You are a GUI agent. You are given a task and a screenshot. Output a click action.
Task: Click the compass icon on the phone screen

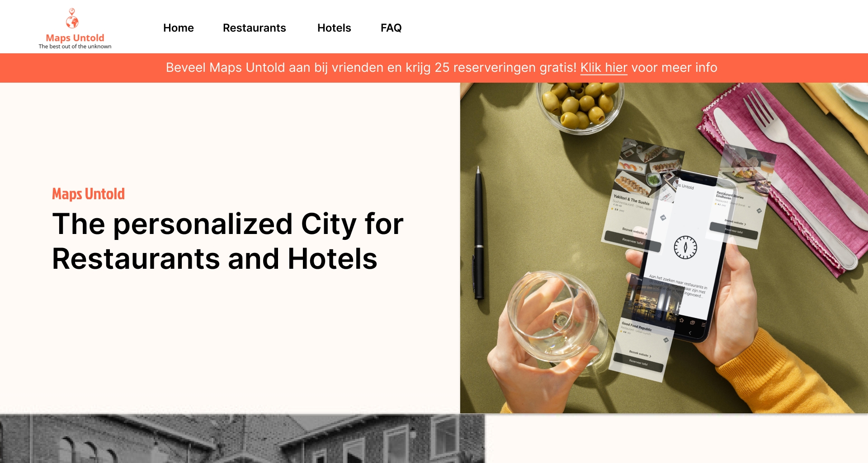(x=685, y=247)
